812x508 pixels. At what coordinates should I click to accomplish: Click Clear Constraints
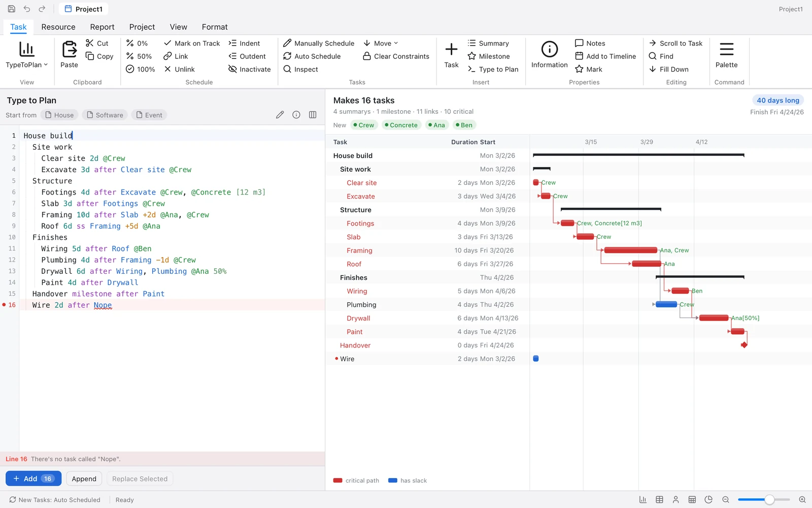coord(396,56)
